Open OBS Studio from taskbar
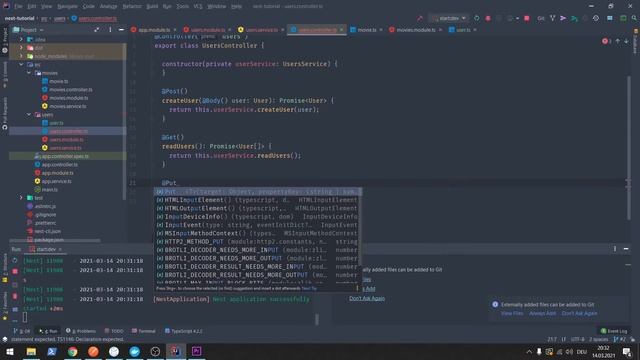The image size is (640, 360). (x=156, y=351)
